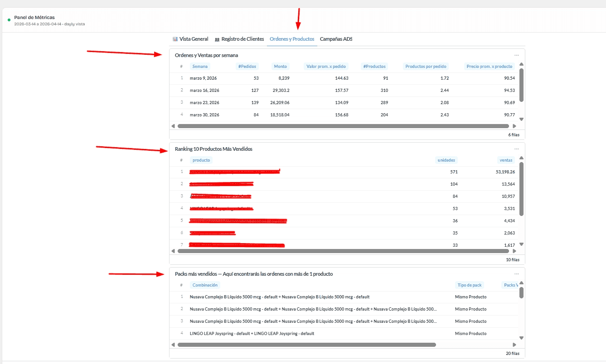
Task: Open the Vista General tab
Action: pyautogui.click(x=190, y=39)
